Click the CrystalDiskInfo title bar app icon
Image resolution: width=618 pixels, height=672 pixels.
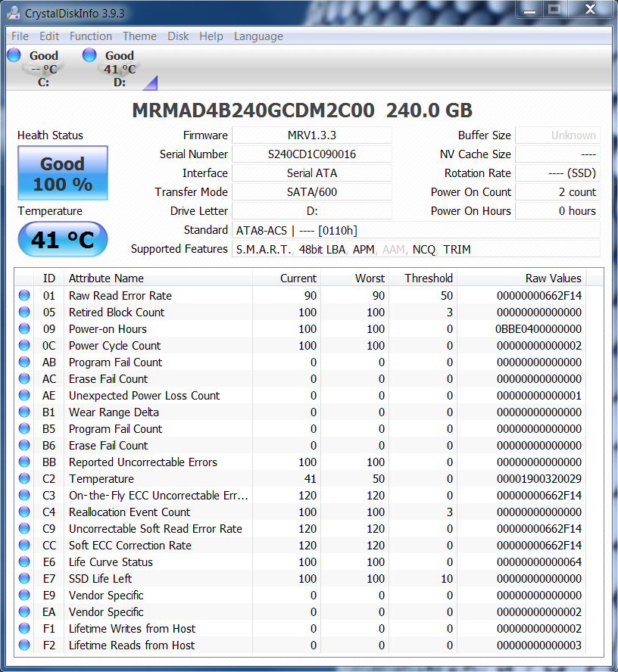click(14, 12)
